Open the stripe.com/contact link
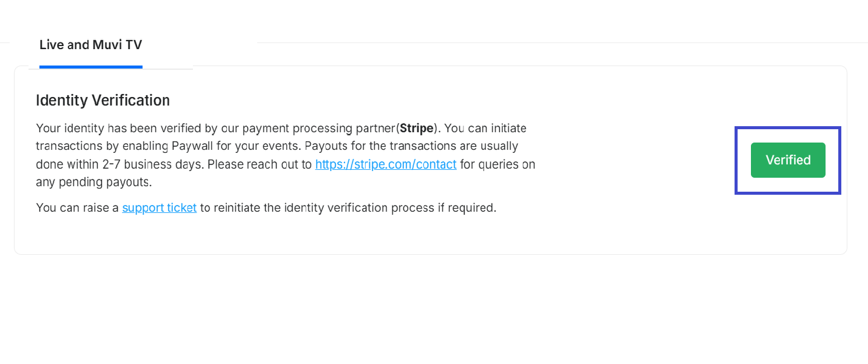 (x=386, y=164)
